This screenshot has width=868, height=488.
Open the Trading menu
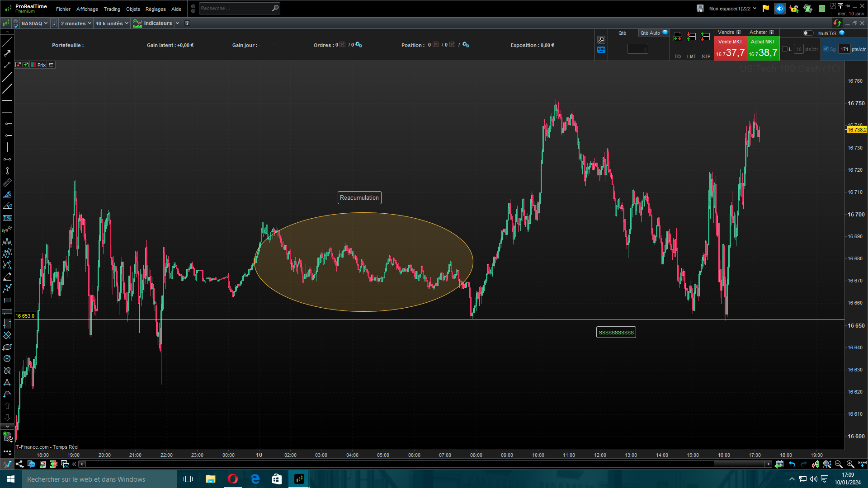(x=112, y=9)
